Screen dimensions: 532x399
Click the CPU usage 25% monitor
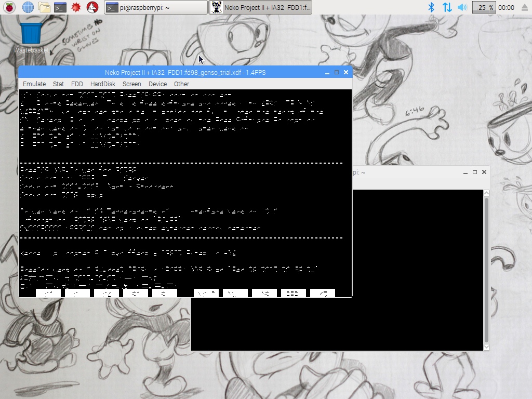point(484,7)
